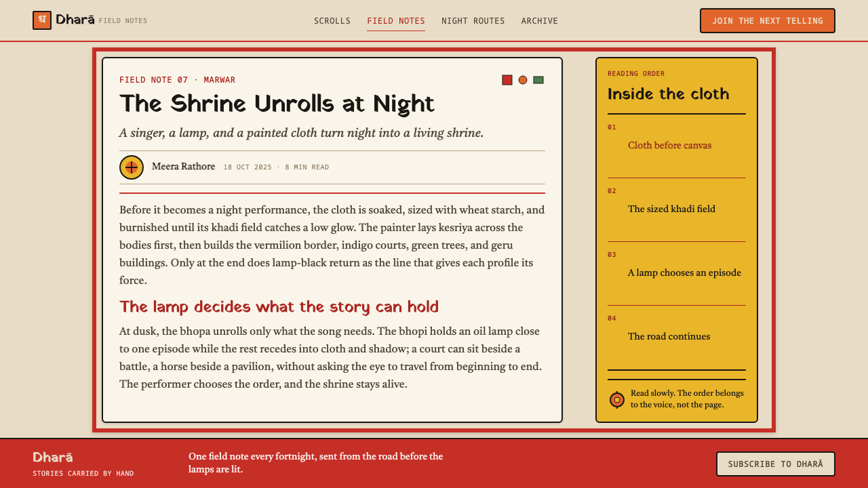The height and width of the screenshot is (488, 868).
Task: Click the red square swatch in article header
Action: coord(507,80)
